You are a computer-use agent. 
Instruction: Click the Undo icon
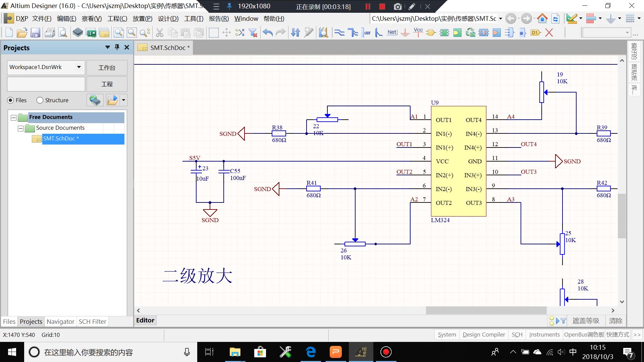click(x=267, y=33)
